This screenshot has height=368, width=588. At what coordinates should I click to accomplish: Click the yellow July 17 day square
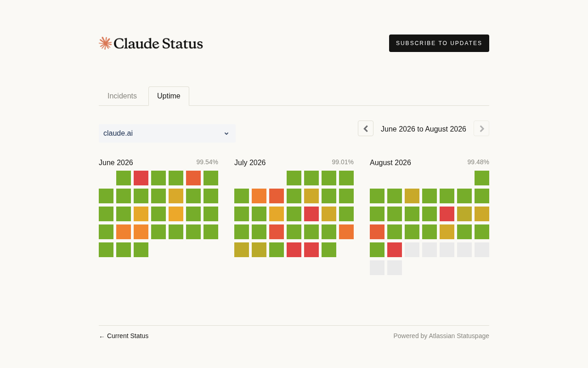329,214
